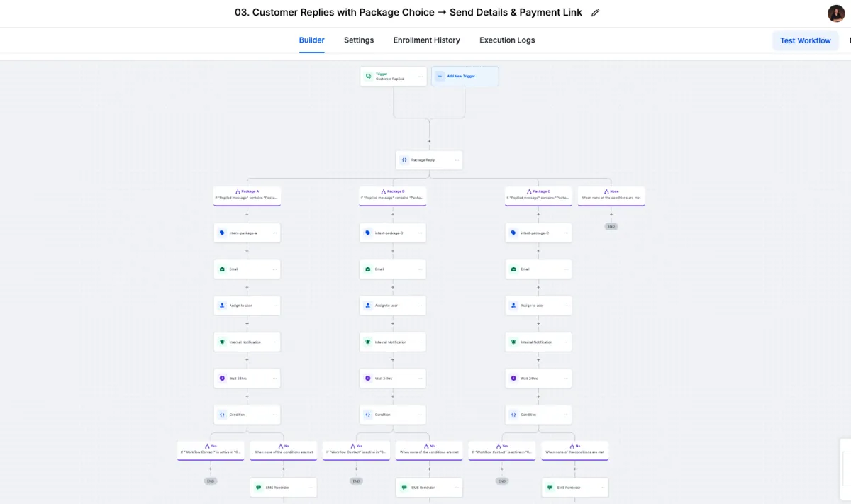This screenshot has width=851, height=504.
Task: Click the Package Reply condition icon
Action: point(404,160)
